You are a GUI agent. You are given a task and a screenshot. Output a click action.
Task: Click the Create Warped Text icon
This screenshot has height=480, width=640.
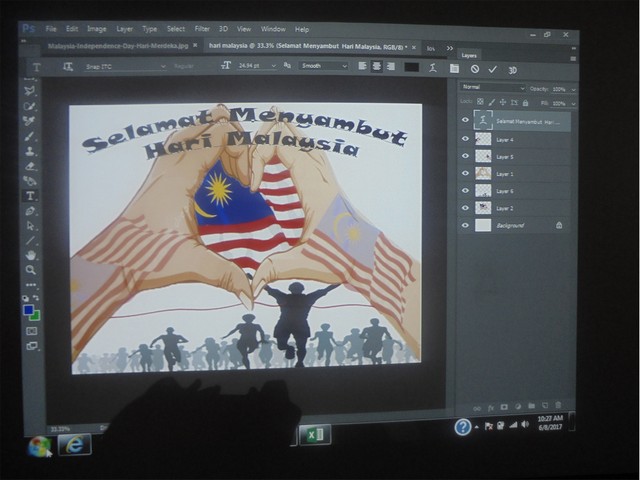click(x=434, y=68)
